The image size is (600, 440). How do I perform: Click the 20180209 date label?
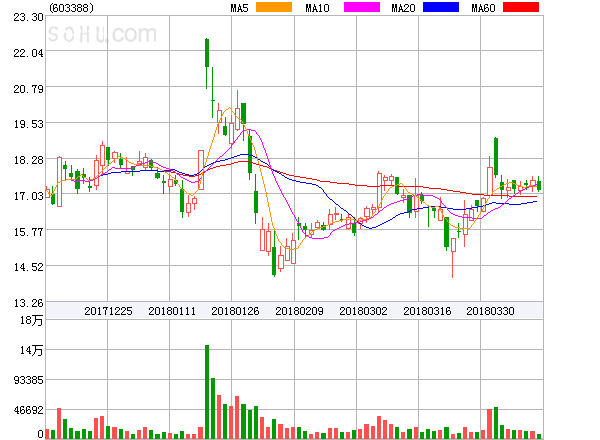(x=299, y=311)
